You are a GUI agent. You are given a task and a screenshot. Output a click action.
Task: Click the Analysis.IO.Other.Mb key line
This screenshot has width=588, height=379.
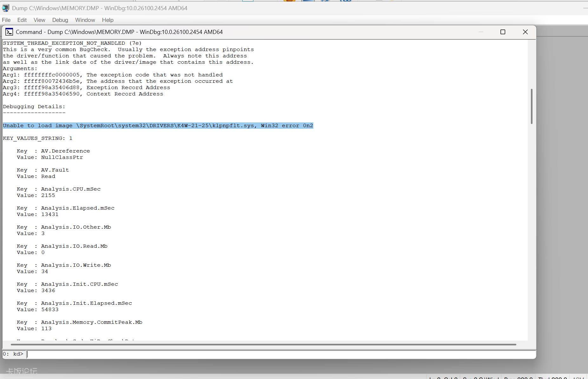click(64, 227)
